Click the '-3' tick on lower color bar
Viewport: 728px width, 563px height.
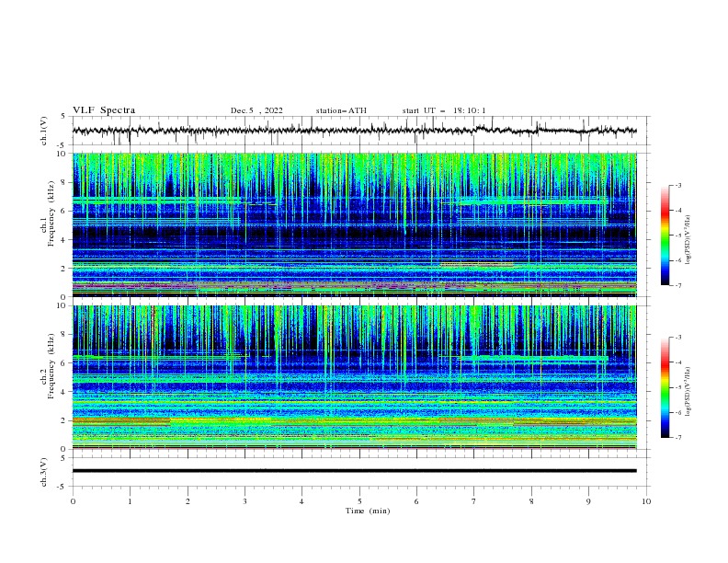(677, 338)
